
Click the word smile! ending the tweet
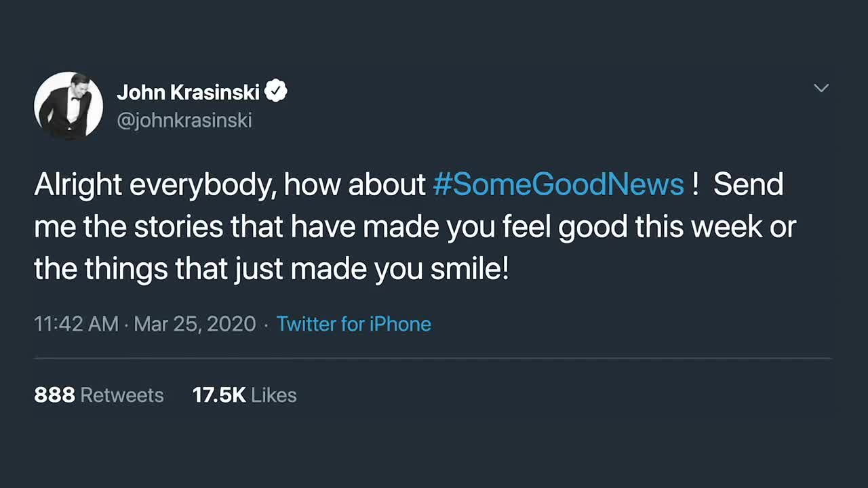pos(469,270)
